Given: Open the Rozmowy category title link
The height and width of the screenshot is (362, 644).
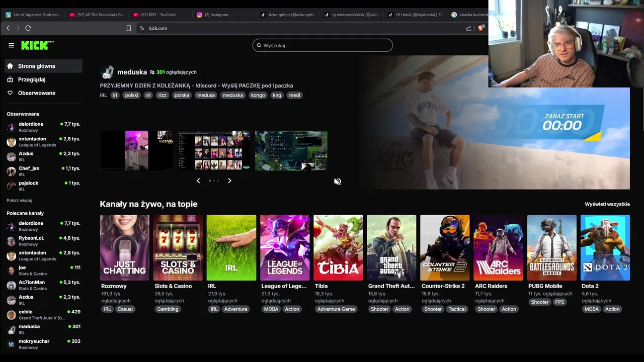Looking at the screenshot, I should [x=114, y=286].
